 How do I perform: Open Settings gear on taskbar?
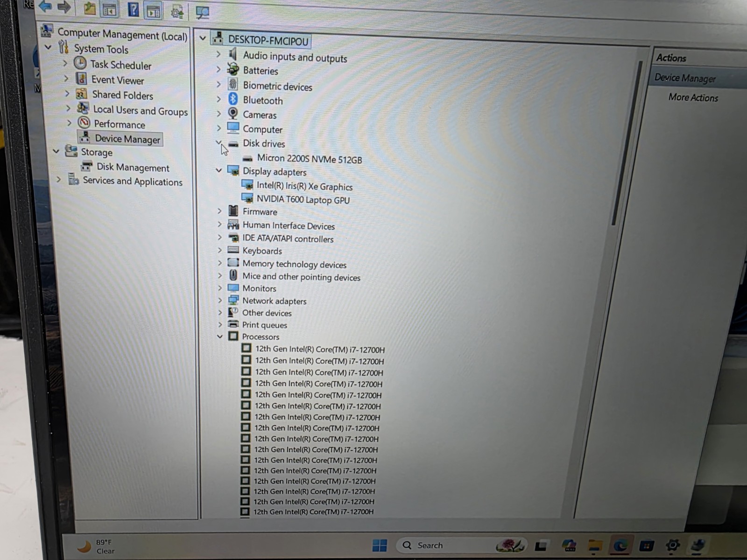673,545
